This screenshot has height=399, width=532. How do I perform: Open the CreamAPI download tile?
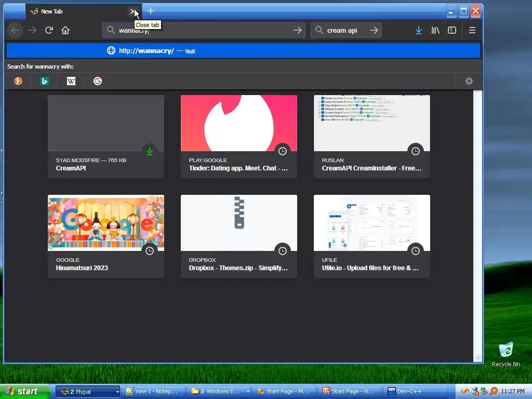pos(106,137)
